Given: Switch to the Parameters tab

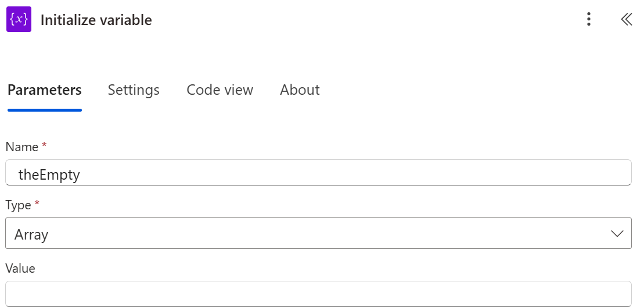Looking at the screenshot, I should (x=45, y=90).
